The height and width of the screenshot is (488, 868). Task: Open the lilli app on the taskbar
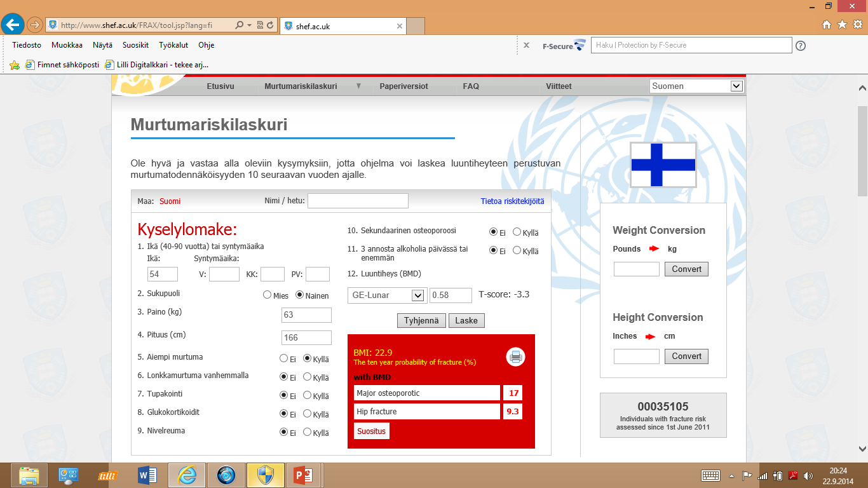[x=108, y=475]
